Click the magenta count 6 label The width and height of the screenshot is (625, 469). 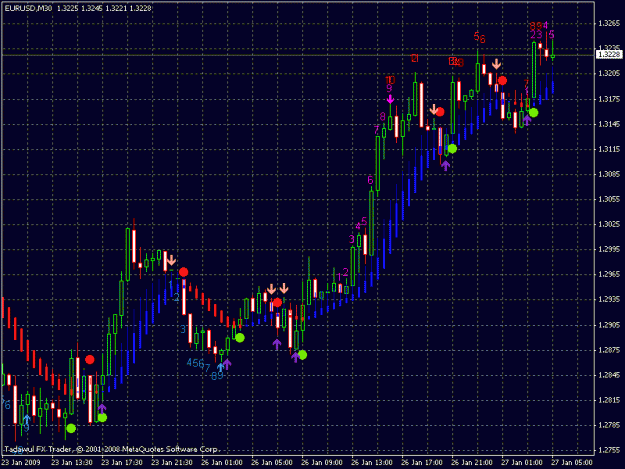(370, 180)
